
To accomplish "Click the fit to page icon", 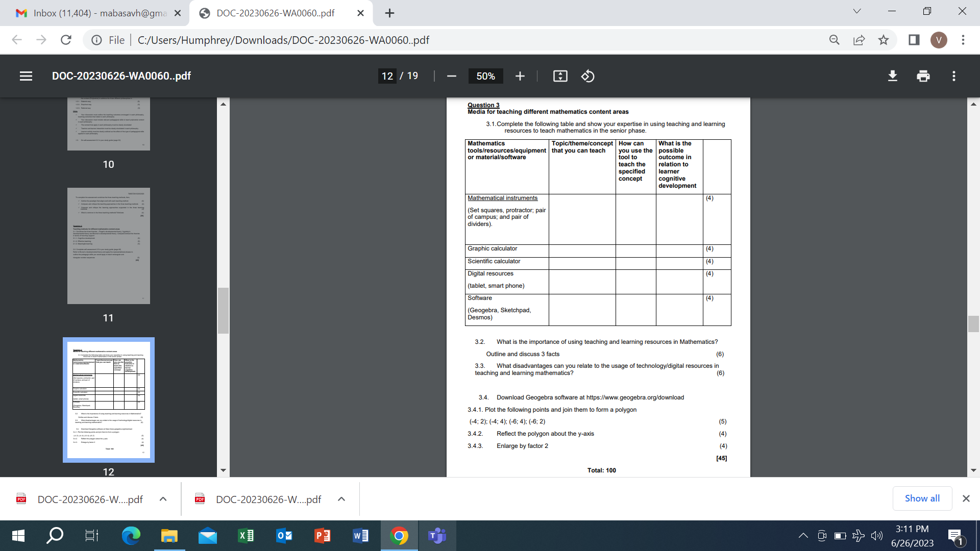I will tap(560, 76).
